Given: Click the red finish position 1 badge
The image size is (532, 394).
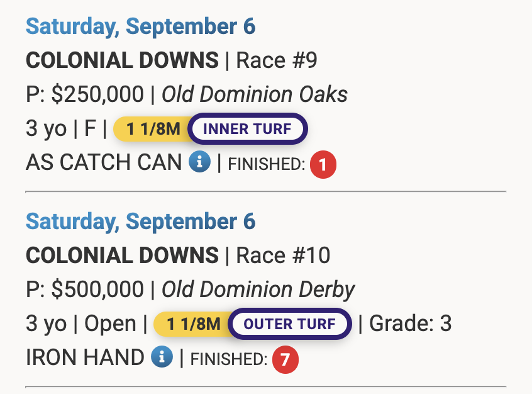Looking at the screenshot, I should click(x=323, y=166).
